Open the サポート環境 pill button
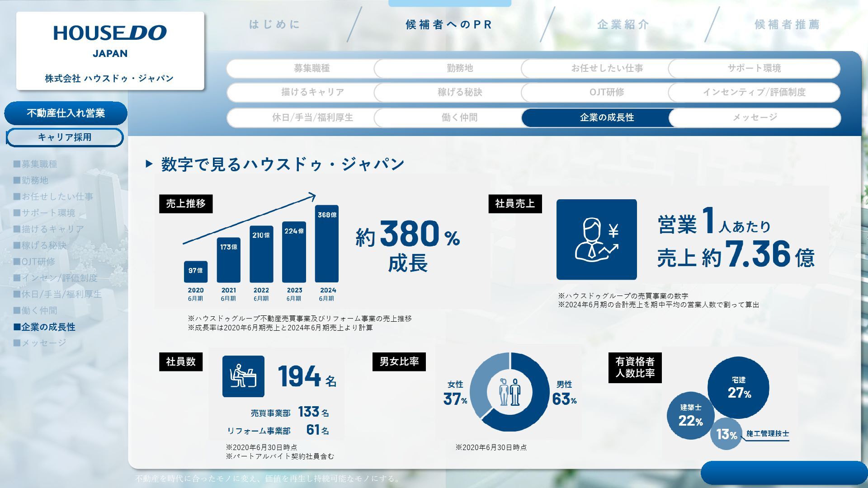The height and width of the screenshot is (488, 868). click(754, 68)
